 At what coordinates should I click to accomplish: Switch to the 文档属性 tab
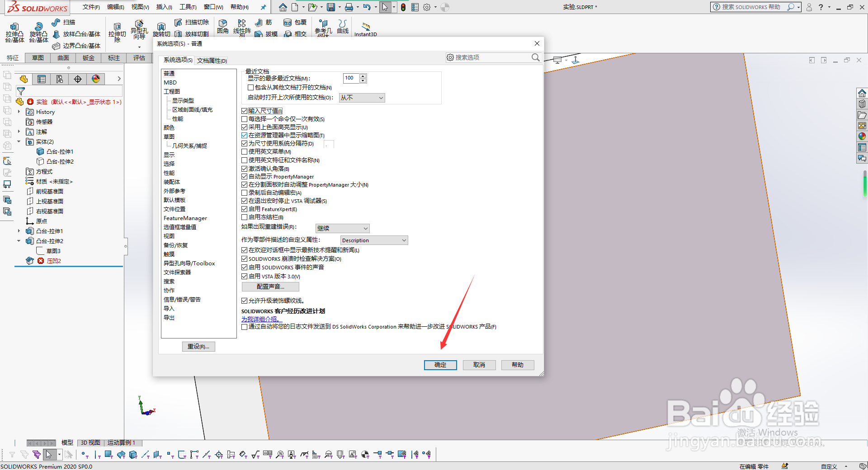click(x=212, y=60)
